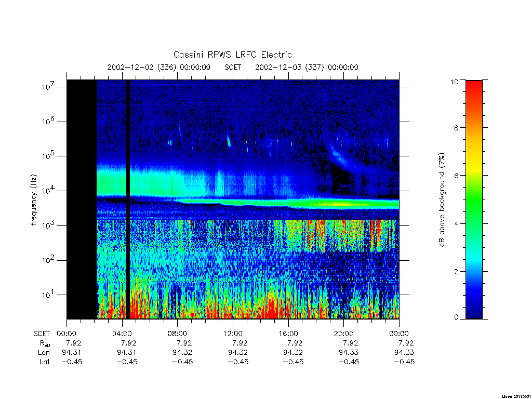Viewport: 532px width, 399px height.
Task: Click the 10^3 frequency tick label
Action: (49, 225)
